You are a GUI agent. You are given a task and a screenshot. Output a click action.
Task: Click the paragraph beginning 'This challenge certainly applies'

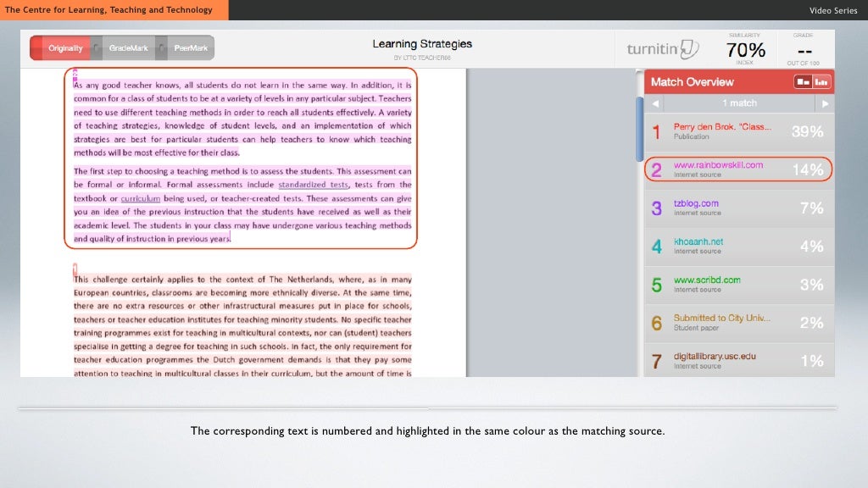(242, 326)
